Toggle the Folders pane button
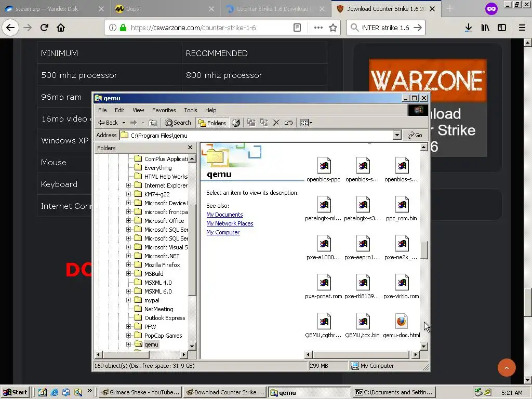Image resolution: width=532 pixels, height=399 pixels. click(x=212, y=123)
